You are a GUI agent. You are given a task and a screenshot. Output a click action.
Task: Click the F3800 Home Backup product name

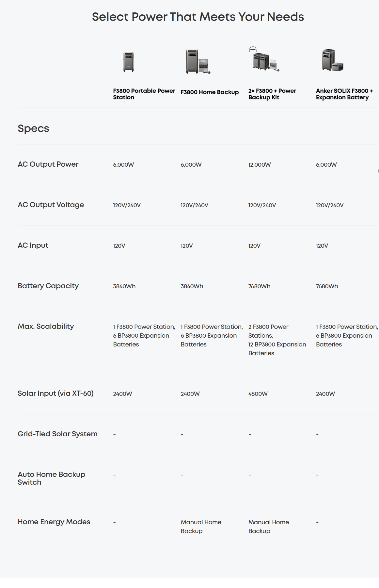210,92
